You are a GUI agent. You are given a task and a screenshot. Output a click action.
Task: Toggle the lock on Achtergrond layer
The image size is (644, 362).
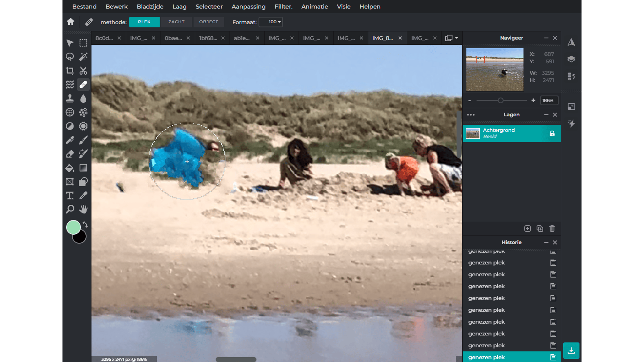click(x=552, y=133)
